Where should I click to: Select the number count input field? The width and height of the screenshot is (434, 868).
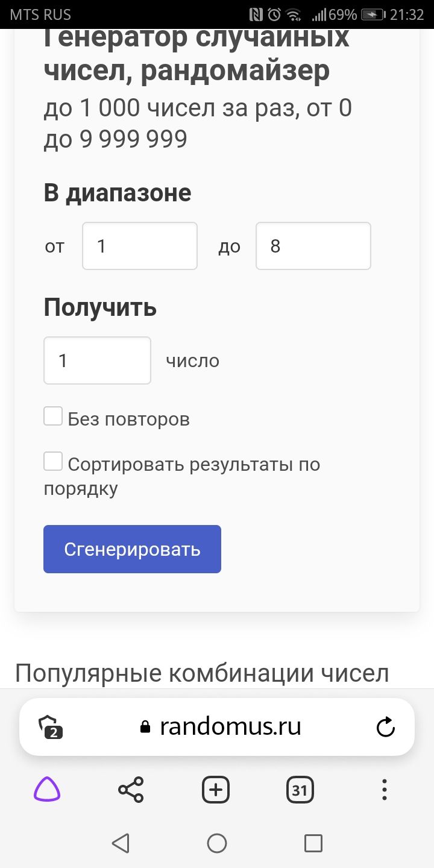tap(97, 360)
